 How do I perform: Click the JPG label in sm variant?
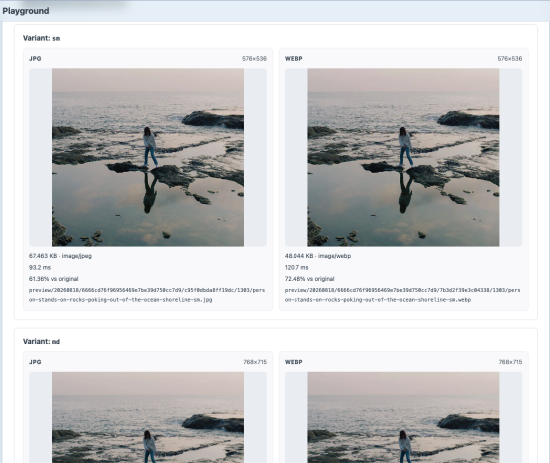click(35, 59)
